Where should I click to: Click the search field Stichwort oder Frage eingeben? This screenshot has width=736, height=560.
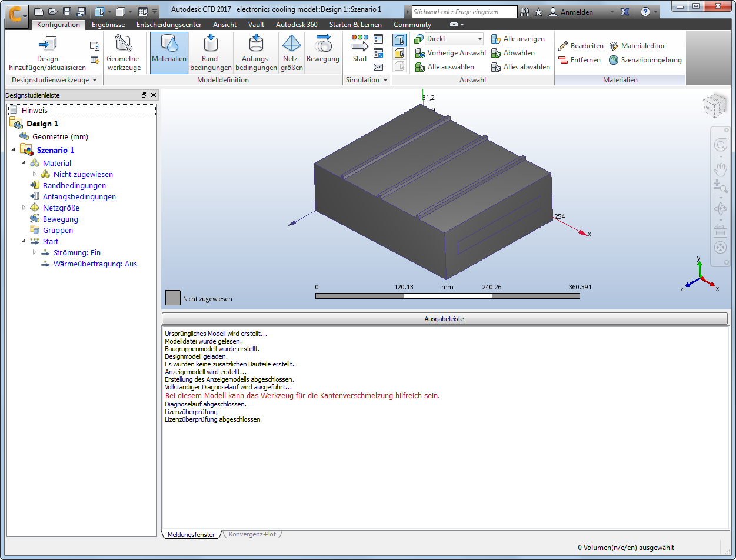coord(464,12)
